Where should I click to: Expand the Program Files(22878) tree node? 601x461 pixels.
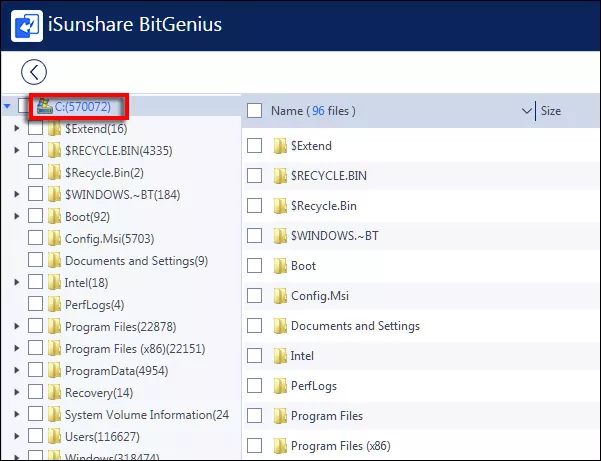click(x=16, y=326)
